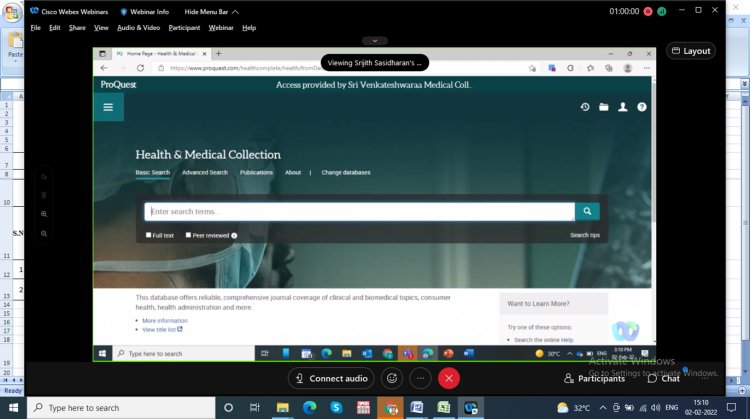750x419 pixels.
Task: Open Skype from the Windows taskbar
Action: (336, 408)
